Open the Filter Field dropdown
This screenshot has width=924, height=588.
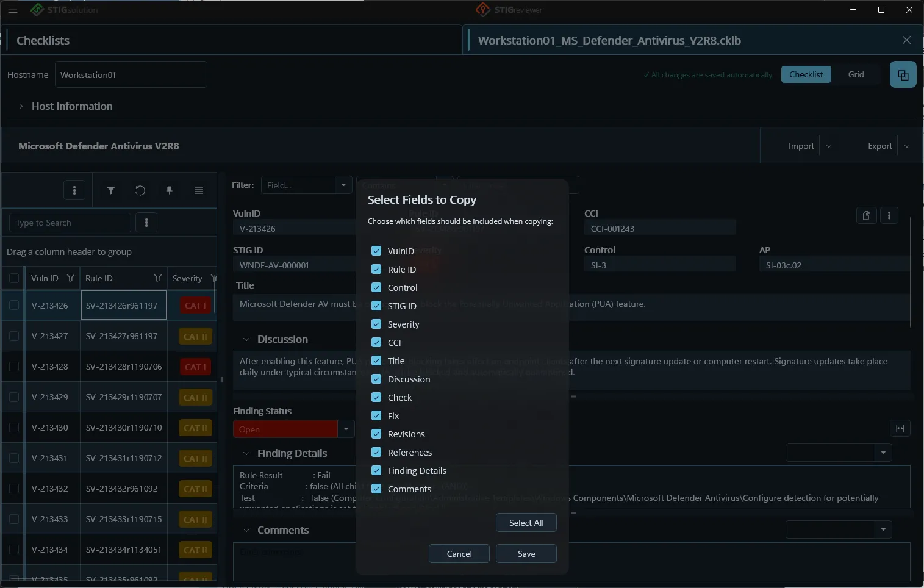click(x=343, y=185)
